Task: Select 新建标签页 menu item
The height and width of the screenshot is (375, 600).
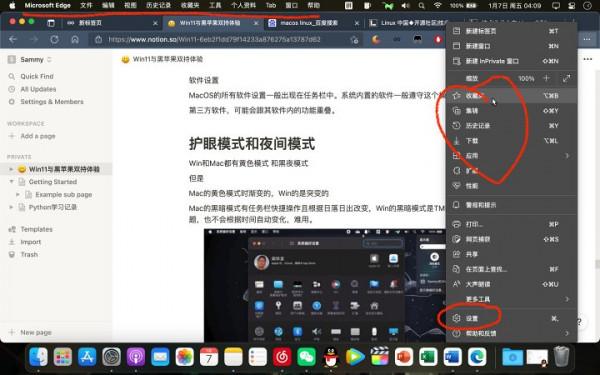Action: (x=511, y=31)
